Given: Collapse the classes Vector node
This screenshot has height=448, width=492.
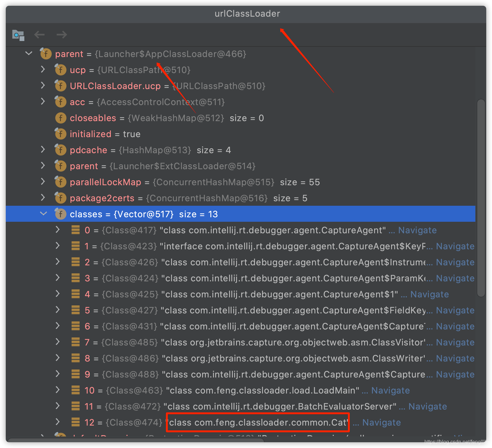Looking at the screenshot, I should click(x=43, y=213).
